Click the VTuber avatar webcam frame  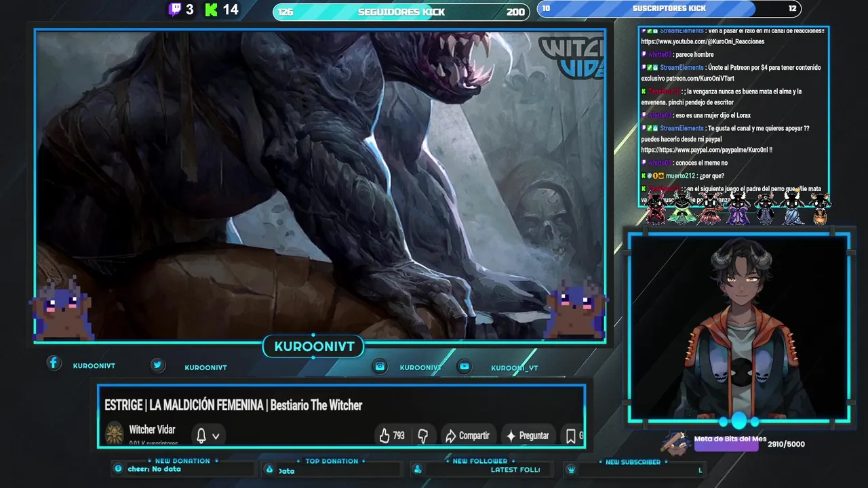[739, 328]
